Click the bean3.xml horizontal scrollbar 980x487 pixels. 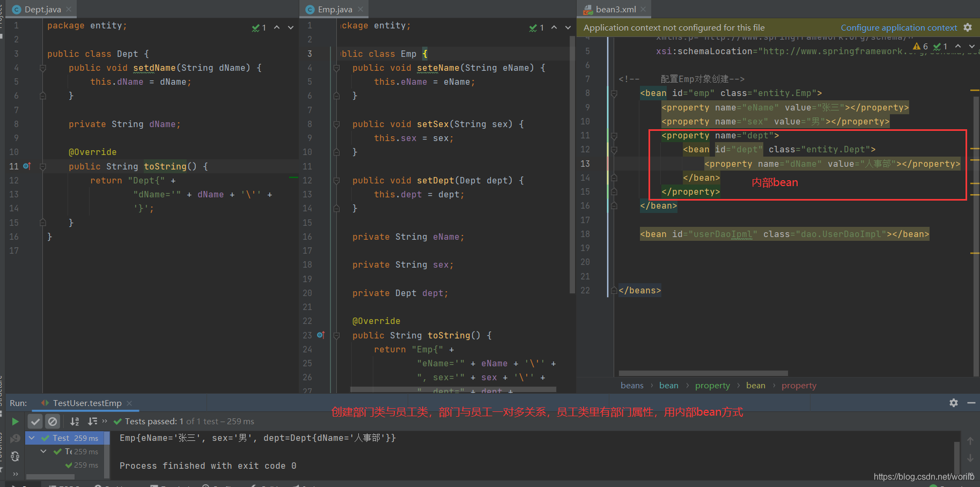pos(703,373)
